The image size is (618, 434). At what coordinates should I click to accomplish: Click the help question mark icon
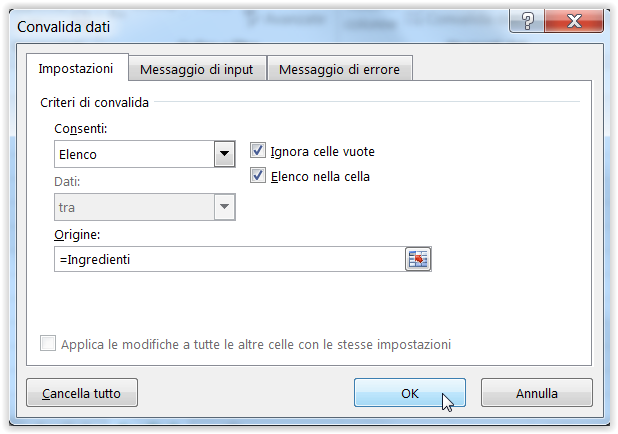pos(527,21)
